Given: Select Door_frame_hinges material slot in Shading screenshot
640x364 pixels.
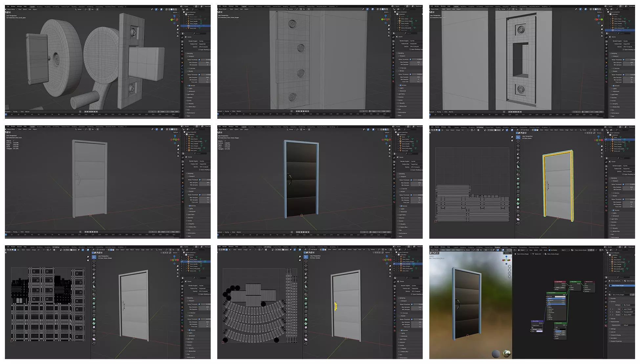Looking at the screenshot, I should click(x=622, y=285).
